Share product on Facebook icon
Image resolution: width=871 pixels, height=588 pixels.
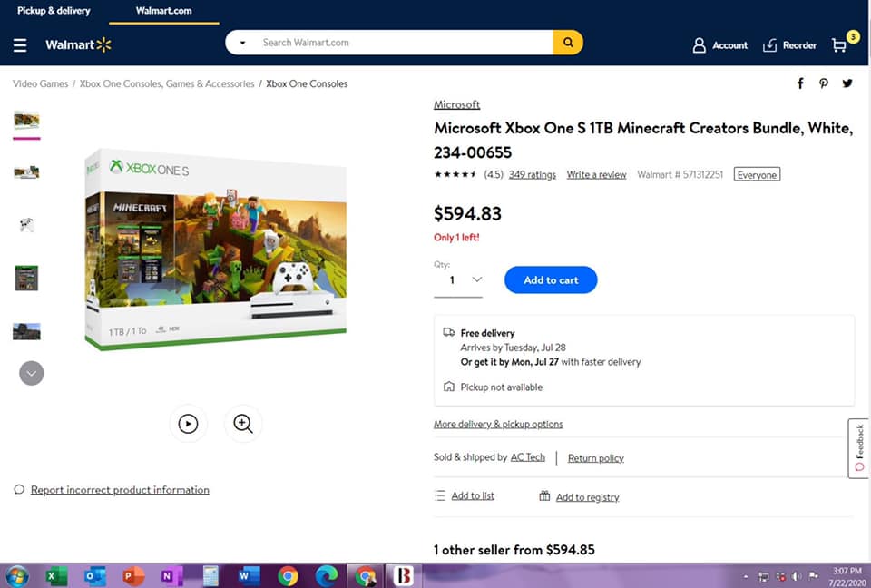[x=800, y=83]
